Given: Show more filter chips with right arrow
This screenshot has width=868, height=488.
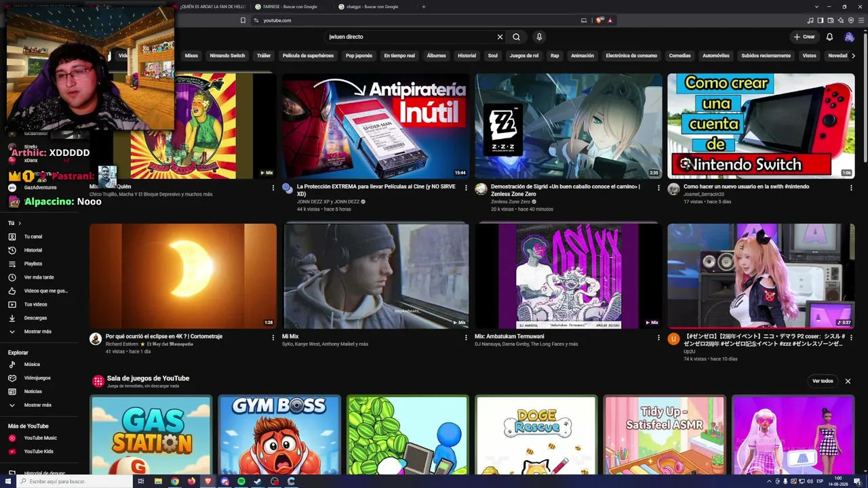Looking at the screenshot, I should tap(853, 56).
